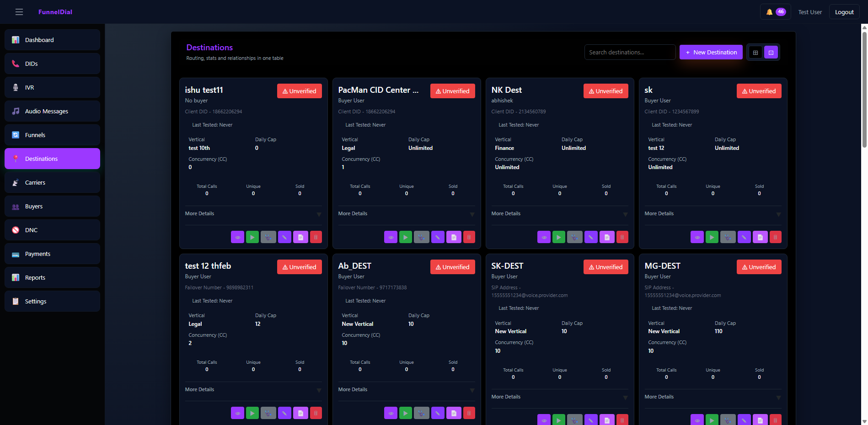The height and width of the screenshot is (425, 868).
Task: Open the notifications bell icon
Action: click(770, 12)
